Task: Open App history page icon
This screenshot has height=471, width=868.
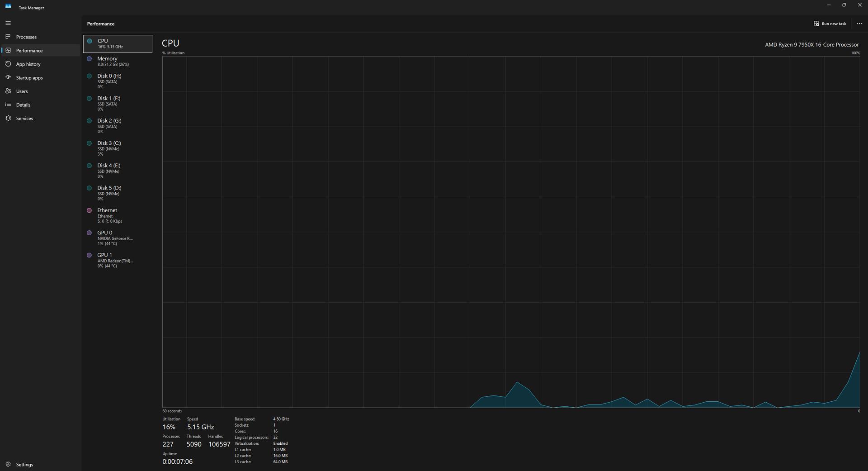Action: 8,64
